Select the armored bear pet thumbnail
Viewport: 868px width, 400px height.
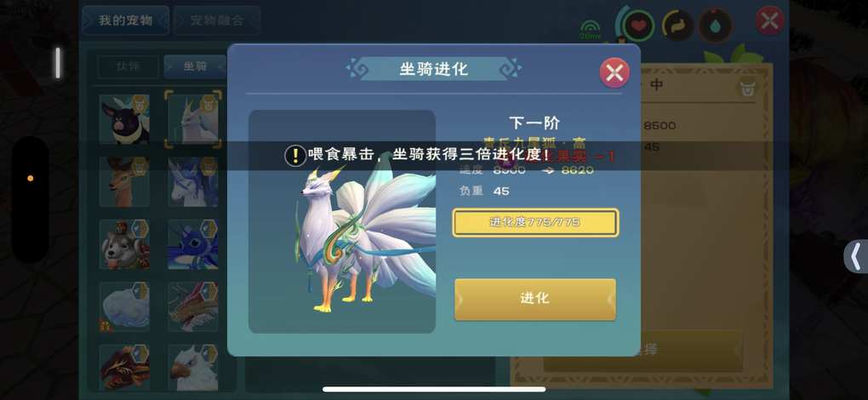[x=124, y=244]
